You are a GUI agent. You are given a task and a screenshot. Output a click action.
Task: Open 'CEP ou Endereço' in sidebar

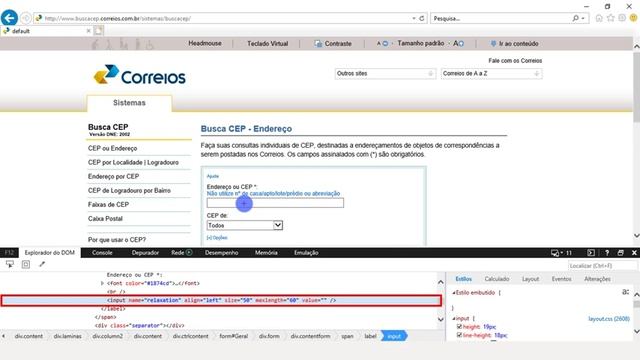pos(113,148)
